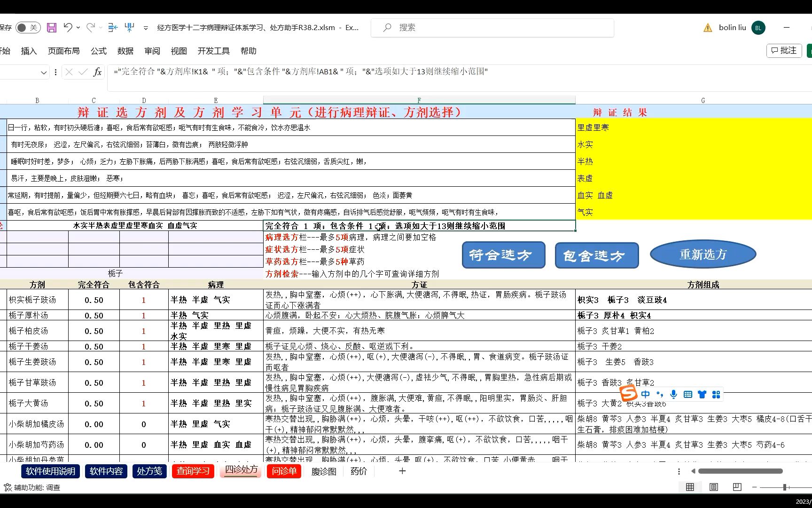Viewport: 812px width, 508px height.
Task: Click the 批注 comments button
Action: [x=784, y=50]
